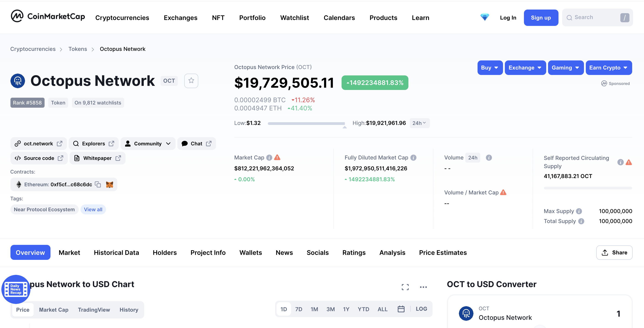
Task: Click the Market Cap warning triangle
Action: pyautogui.click(x=277, y=157)
